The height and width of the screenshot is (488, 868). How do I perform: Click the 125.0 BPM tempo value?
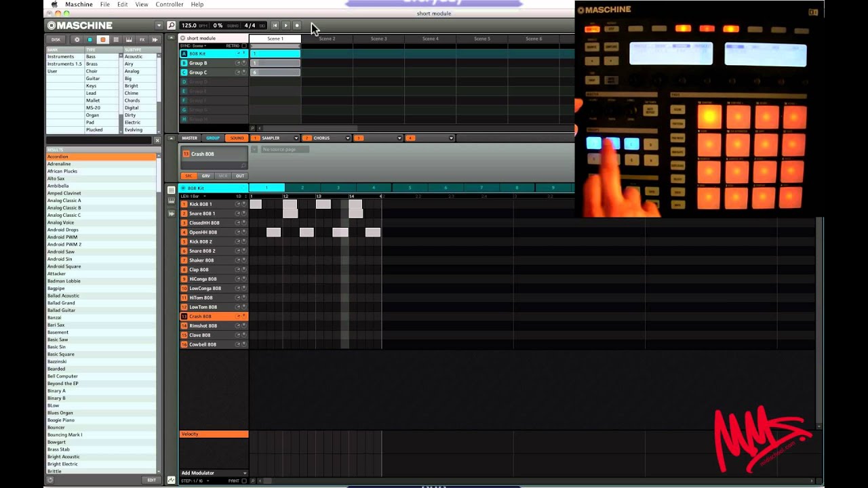[x=189, y=26]
